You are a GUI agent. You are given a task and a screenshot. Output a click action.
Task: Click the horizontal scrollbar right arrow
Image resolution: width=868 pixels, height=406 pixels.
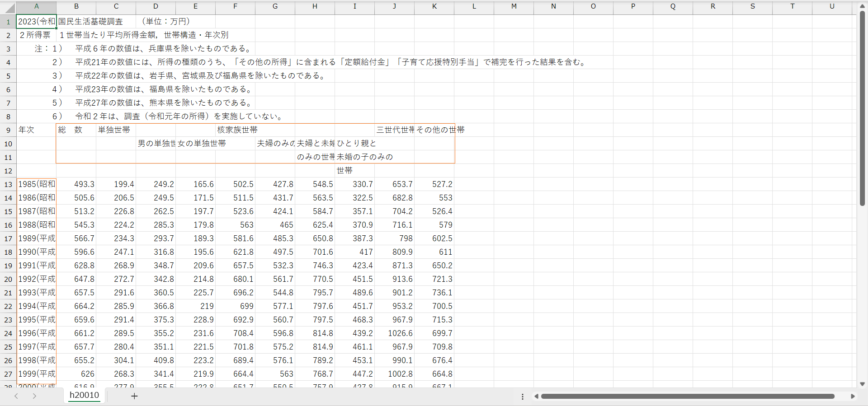click(x=853, y=397)
